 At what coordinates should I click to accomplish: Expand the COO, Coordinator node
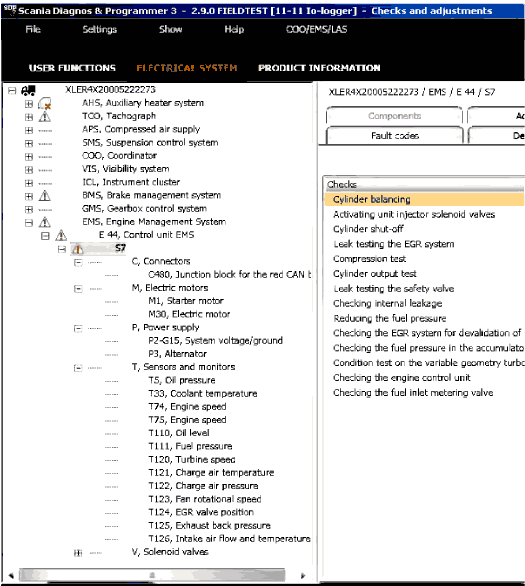(x=29, y=157)
